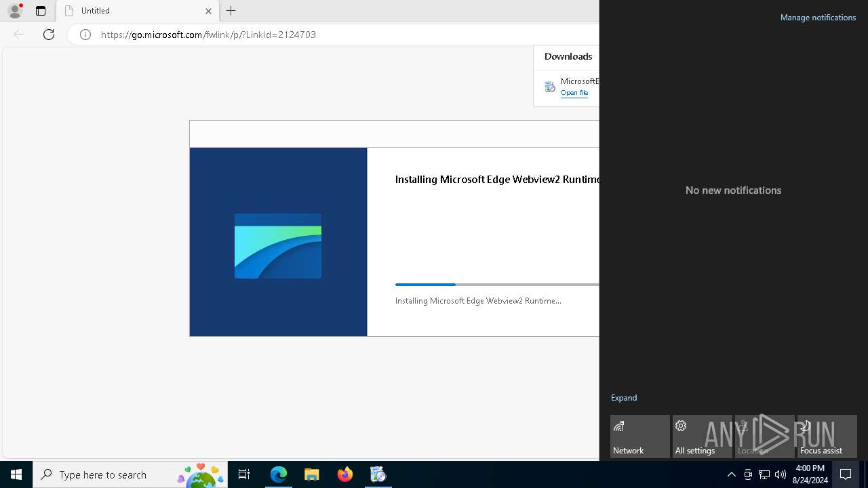Open the network tray icon

tap(764, 474)
